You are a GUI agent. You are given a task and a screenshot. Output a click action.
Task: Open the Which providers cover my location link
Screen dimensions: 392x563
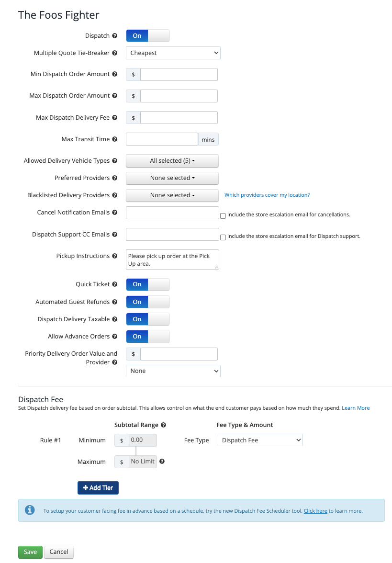pos(267,195)
